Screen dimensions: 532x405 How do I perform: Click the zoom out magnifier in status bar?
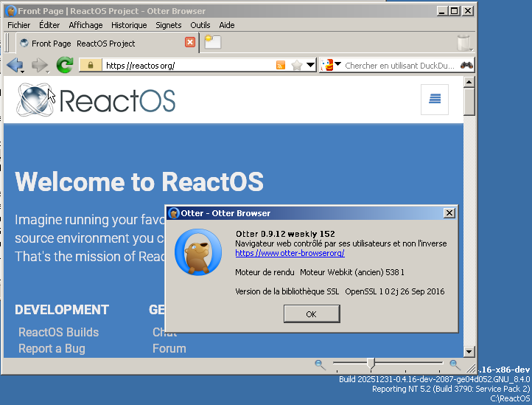320,364
